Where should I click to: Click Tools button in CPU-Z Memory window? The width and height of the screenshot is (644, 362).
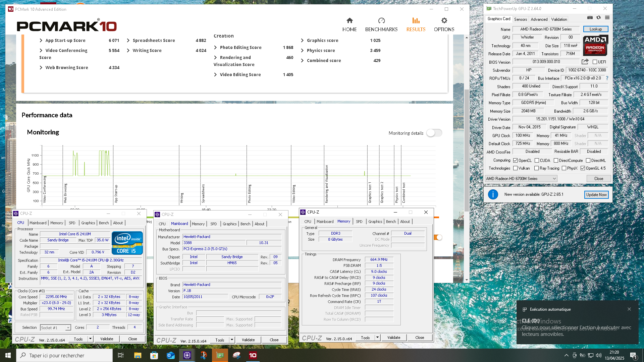[365, 338]
